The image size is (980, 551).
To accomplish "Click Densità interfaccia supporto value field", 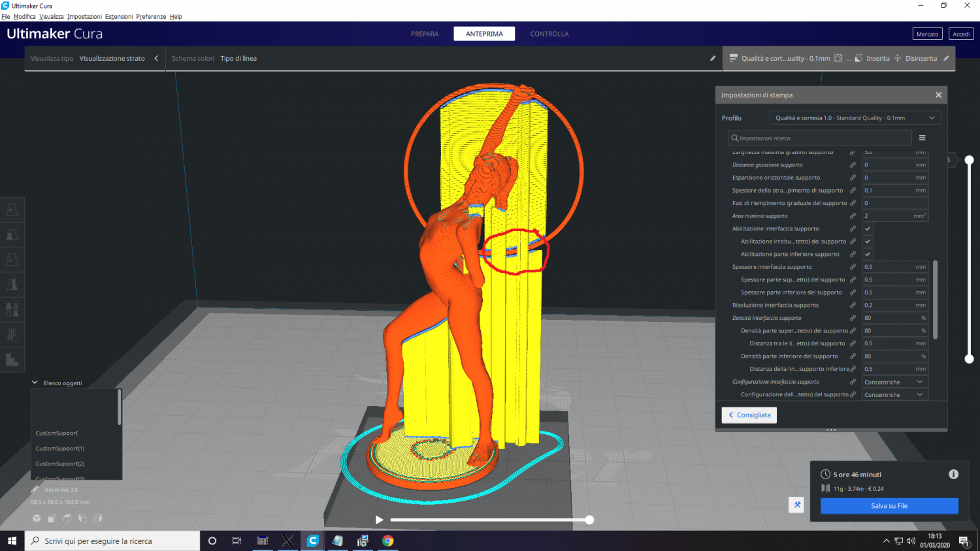I will coord(894,318).
